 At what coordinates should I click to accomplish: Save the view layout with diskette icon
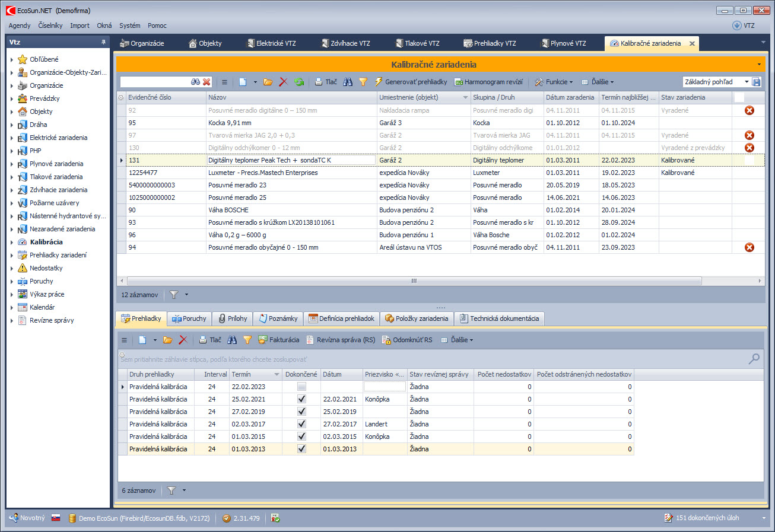(x=757, y=82)
